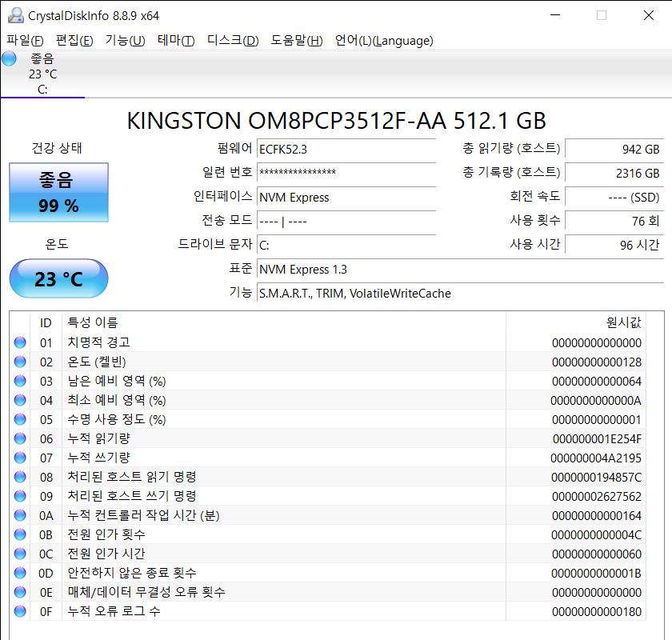
Task: Click status icon for 04 최소 예비 영역
Action: click(x=20, y=400)
